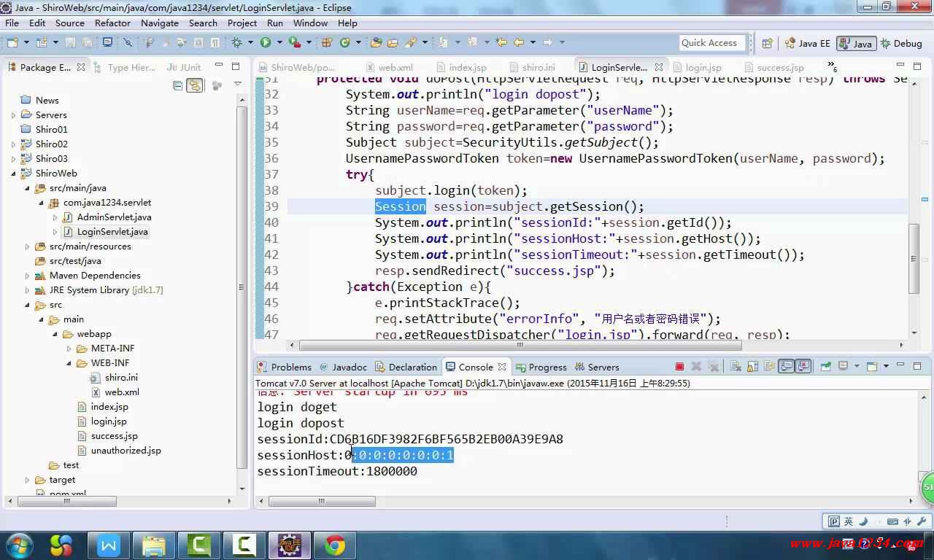
Task: Run the application with green play icon
Action: point(266,42)
